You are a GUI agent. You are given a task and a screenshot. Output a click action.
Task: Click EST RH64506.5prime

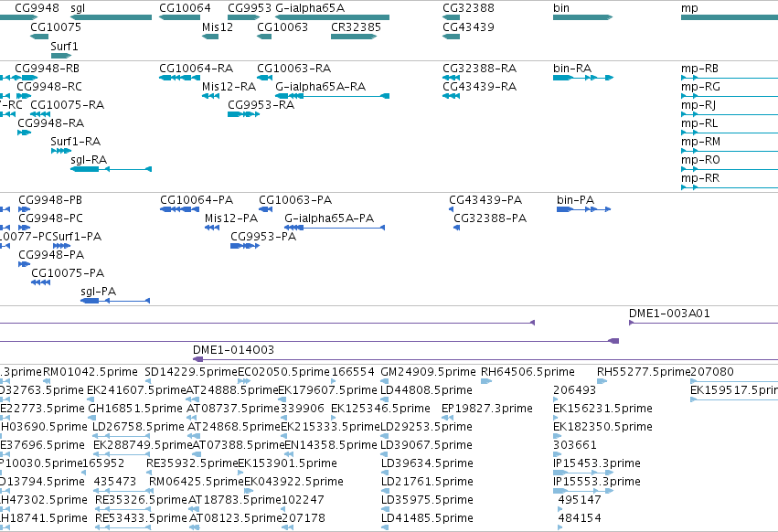[528, 372]
